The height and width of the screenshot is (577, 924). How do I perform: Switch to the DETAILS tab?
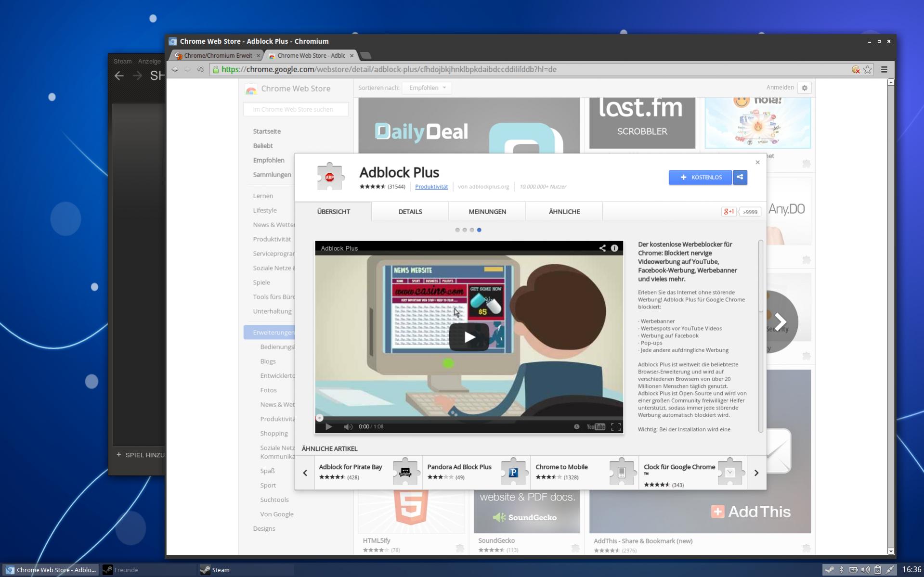(x=410, y=212)
